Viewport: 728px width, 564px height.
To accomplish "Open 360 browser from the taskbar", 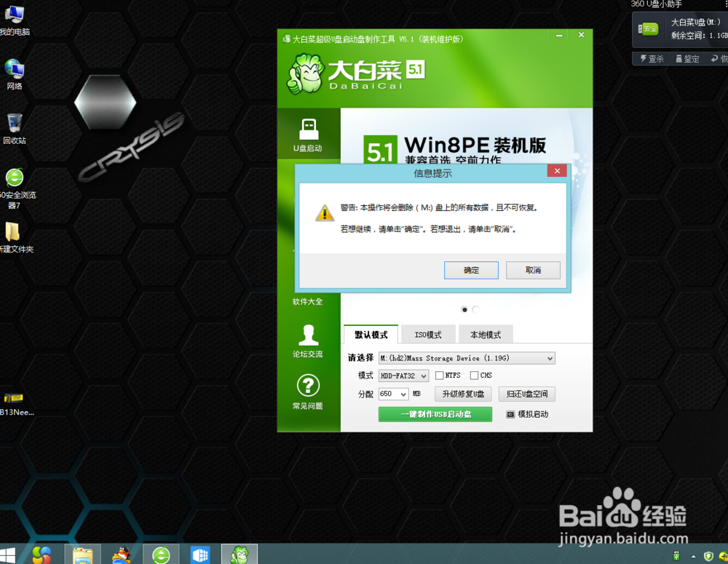I will [x=161, y=555].
